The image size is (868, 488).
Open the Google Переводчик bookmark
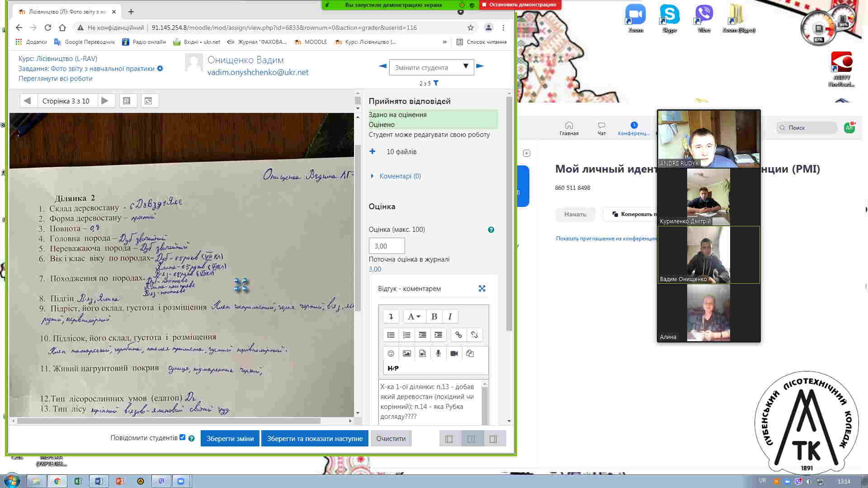85,42
